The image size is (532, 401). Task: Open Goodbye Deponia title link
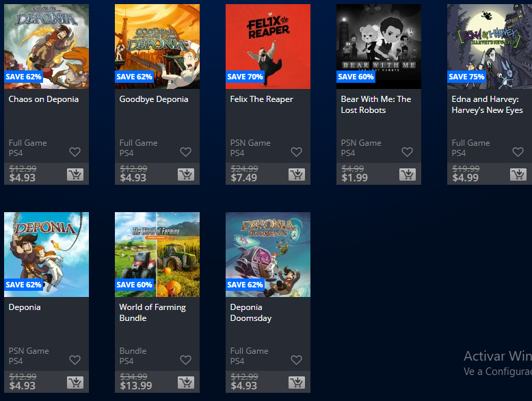154,99
